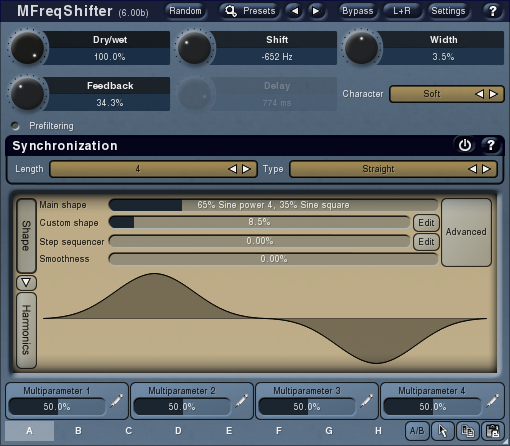Edit Multiparameter 2 with pencil icon
The width and height of the screenshot is (510, 446).
[x=241, y=401]
